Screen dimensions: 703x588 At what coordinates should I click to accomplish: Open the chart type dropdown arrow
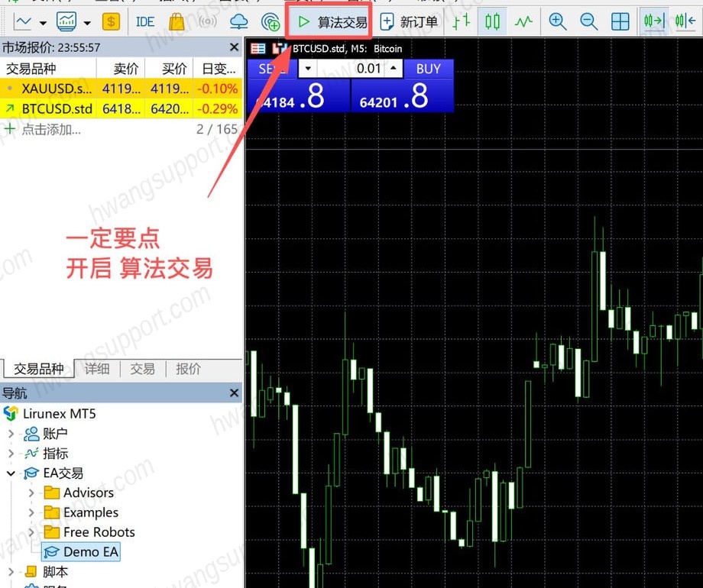43,22
